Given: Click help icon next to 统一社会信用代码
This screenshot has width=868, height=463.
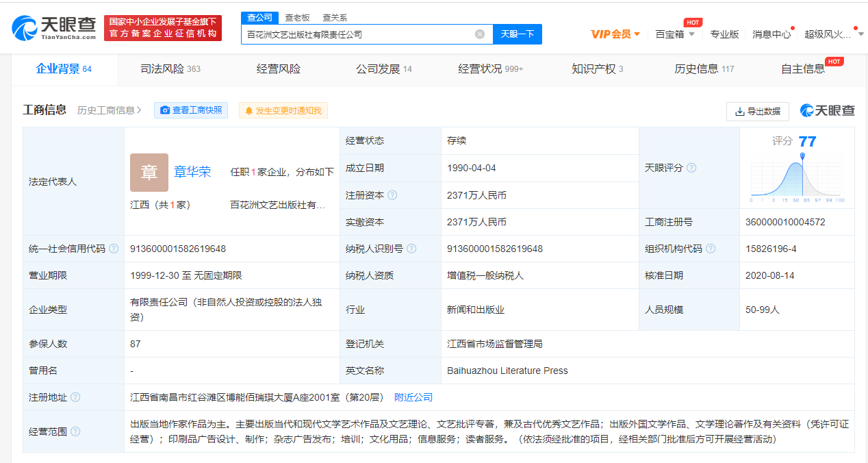Looking at the screenshot, I should point(114,249).
